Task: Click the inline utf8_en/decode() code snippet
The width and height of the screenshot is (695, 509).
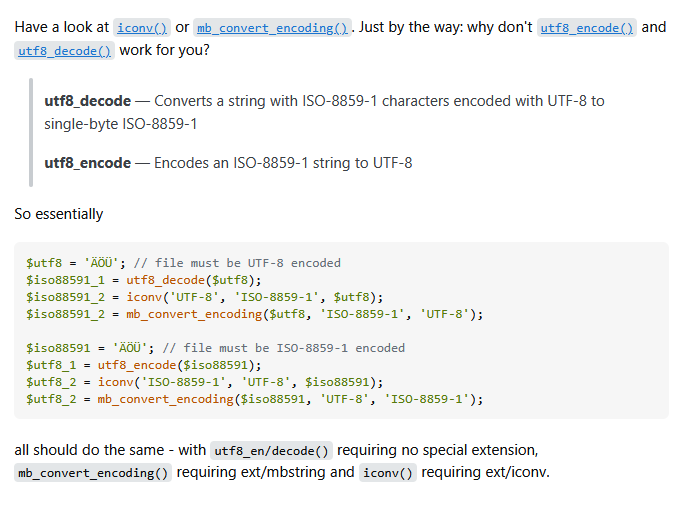Action: click(x=272, y=451)
